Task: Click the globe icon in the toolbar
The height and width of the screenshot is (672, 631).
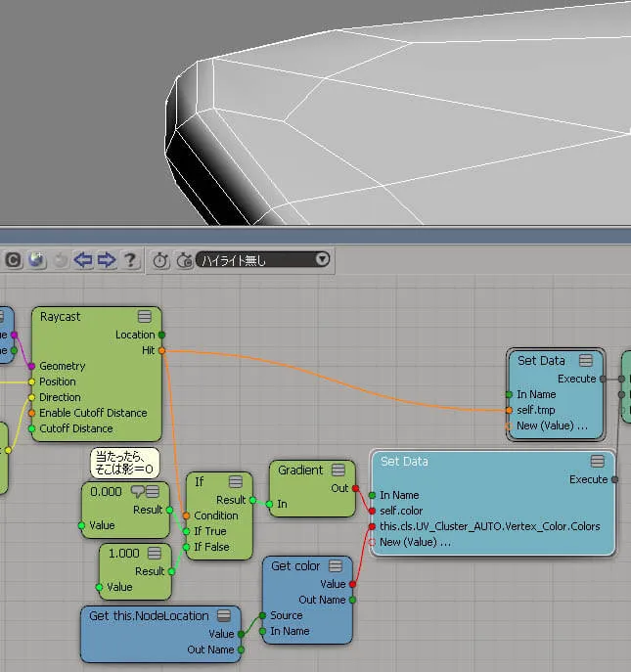Action: pyautogui.click(x=37, y=260)
